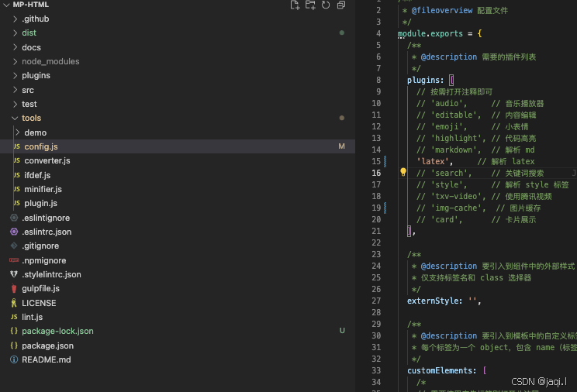Click the license icon beside LICENSE
Screen dimensions: 577x392
(x=14, y=303)
